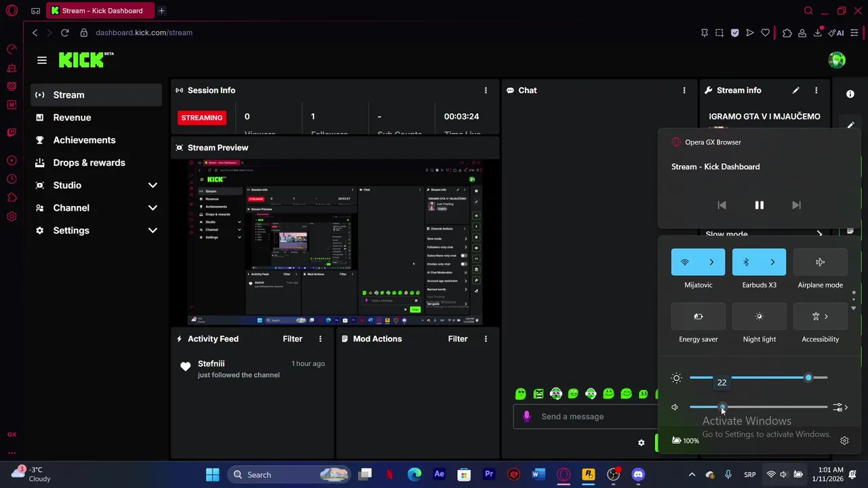This screenshot has height=488, width=868.
Task: Open the user profile avatar menu
Action: tap(837, 60)
